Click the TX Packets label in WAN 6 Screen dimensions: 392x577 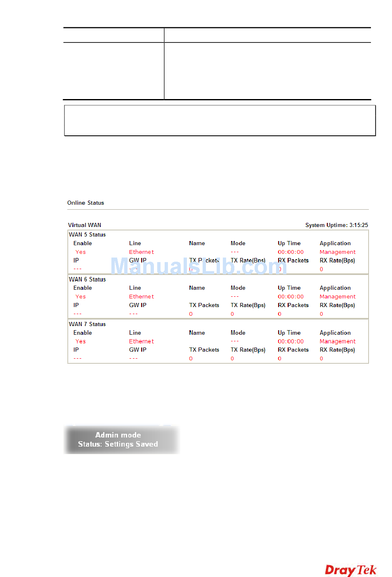click(204, 305)
